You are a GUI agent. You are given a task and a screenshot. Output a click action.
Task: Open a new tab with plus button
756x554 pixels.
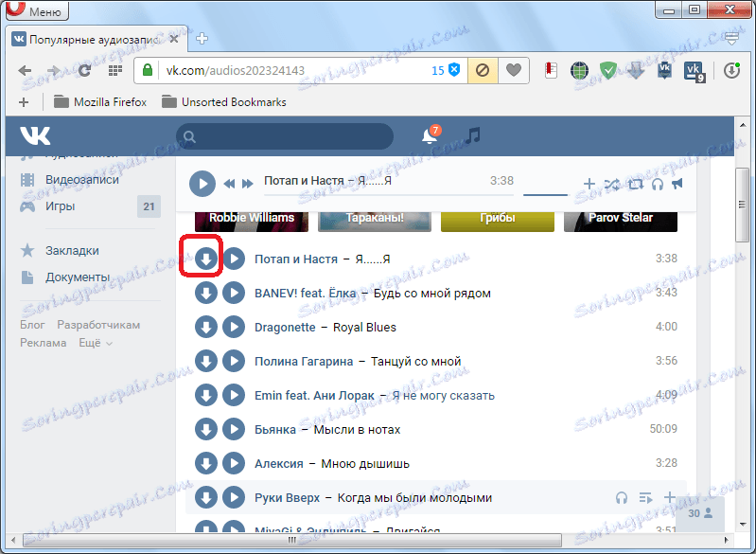pos(202,39)
